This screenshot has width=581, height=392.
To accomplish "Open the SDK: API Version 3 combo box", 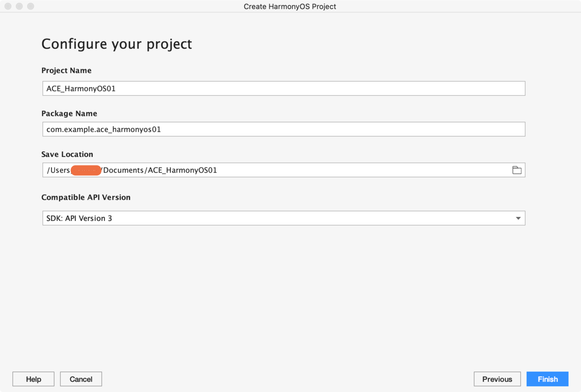I will coord(283,218).
